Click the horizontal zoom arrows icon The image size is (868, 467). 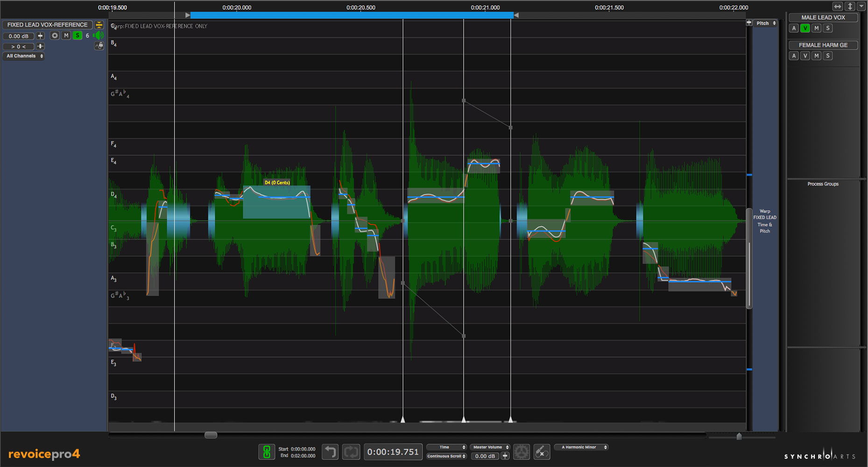coord(838,6)
